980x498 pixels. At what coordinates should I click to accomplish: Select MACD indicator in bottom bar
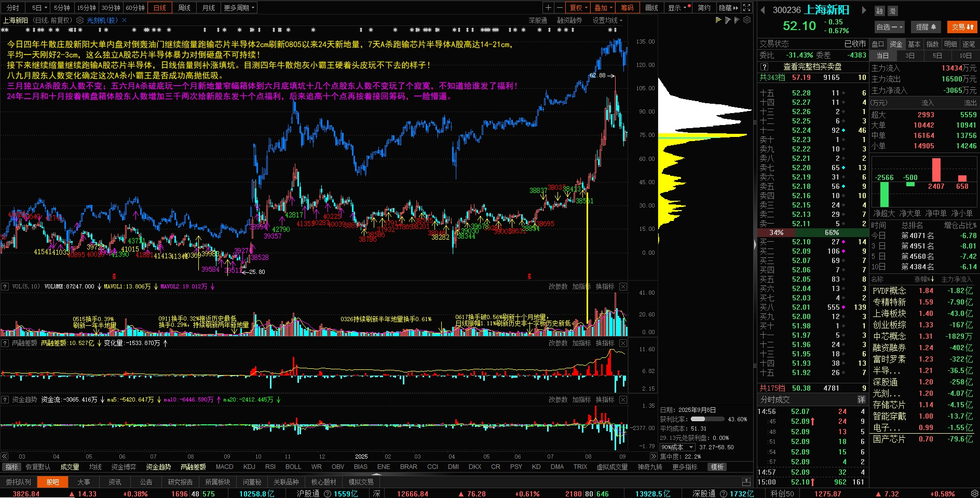224,467
